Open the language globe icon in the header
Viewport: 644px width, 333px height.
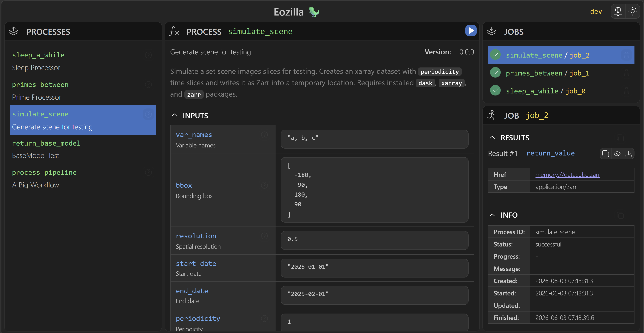pyautogui.click(x=618, y=11)
